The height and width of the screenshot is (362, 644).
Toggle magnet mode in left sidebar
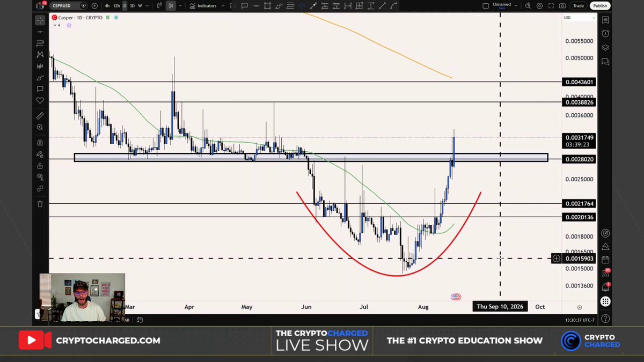click(x=40, y=143)
